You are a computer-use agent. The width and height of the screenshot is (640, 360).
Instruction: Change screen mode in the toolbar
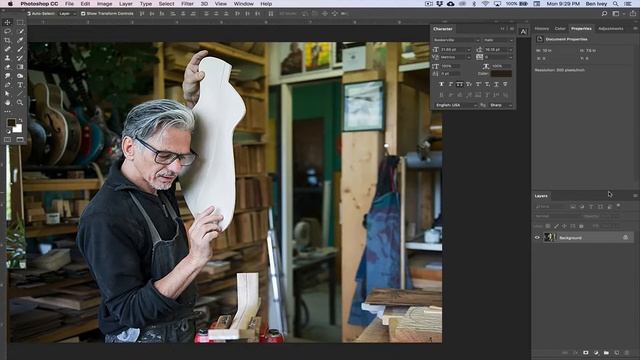click(x=20, y=140)
